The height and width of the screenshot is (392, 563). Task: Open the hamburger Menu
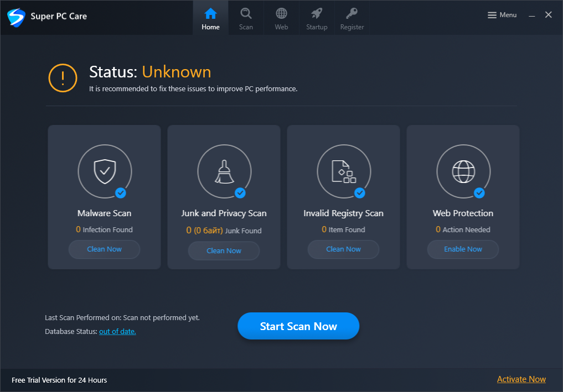(502, 15)
